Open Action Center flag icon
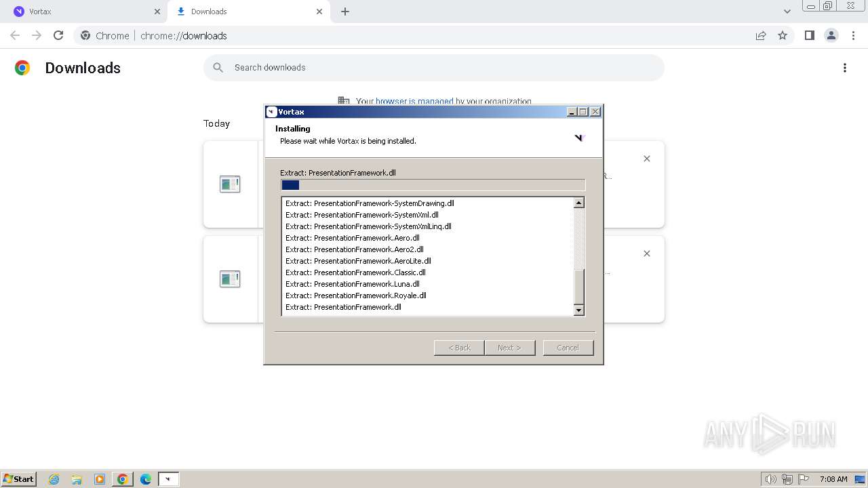Viewport: 868px width, 488px height. (804, 479)
